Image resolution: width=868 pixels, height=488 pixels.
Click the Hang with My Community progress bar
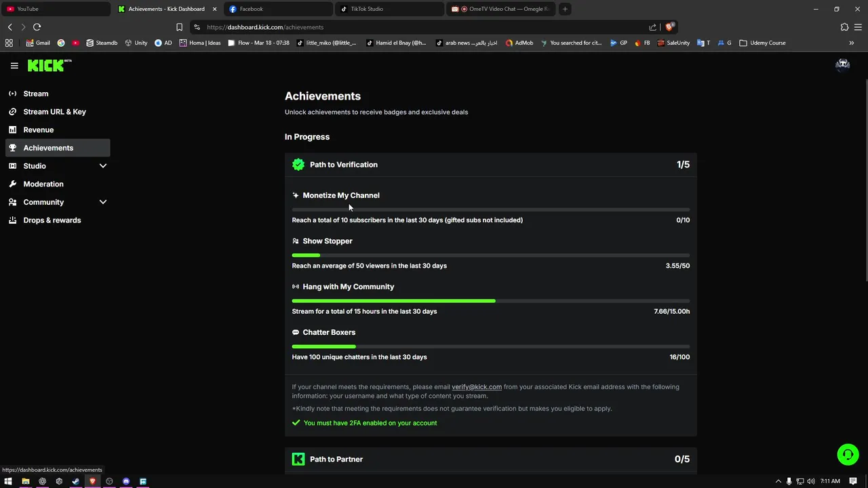point(490,301)
